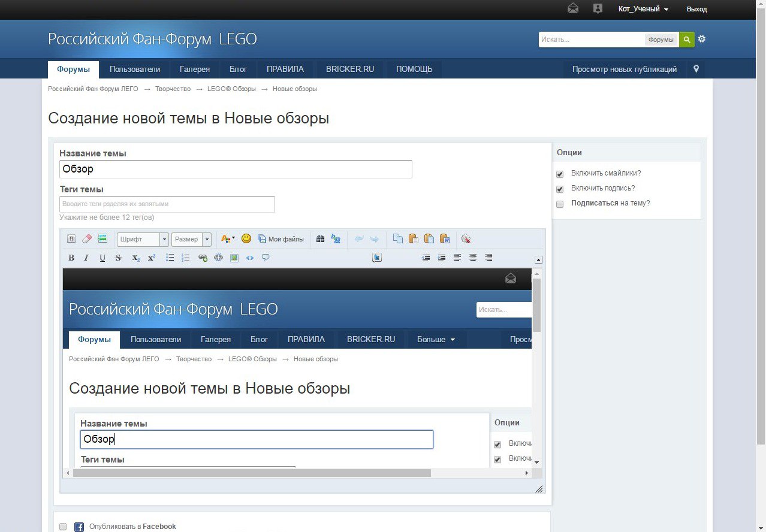Click the 'Теги темы' tags input field
The height and width of the screenshot is (532, 766).
(x=167, y=204)
